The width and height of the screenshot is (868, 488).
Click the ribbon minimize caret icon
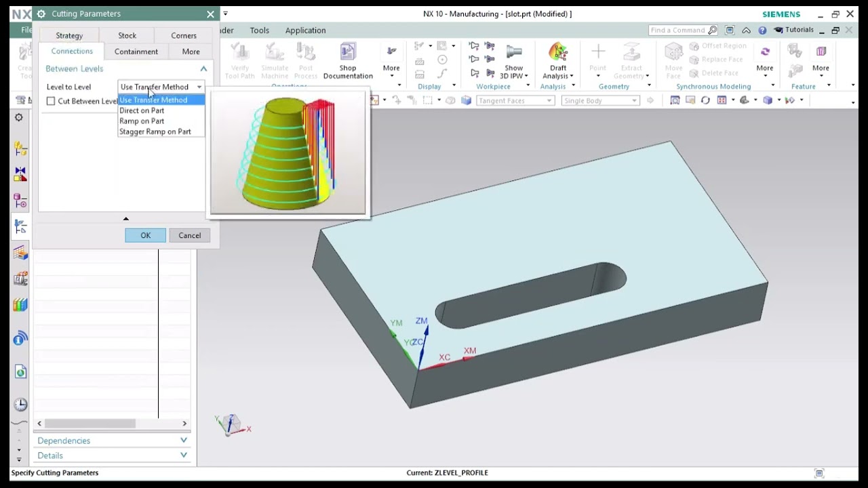point(746,30)
